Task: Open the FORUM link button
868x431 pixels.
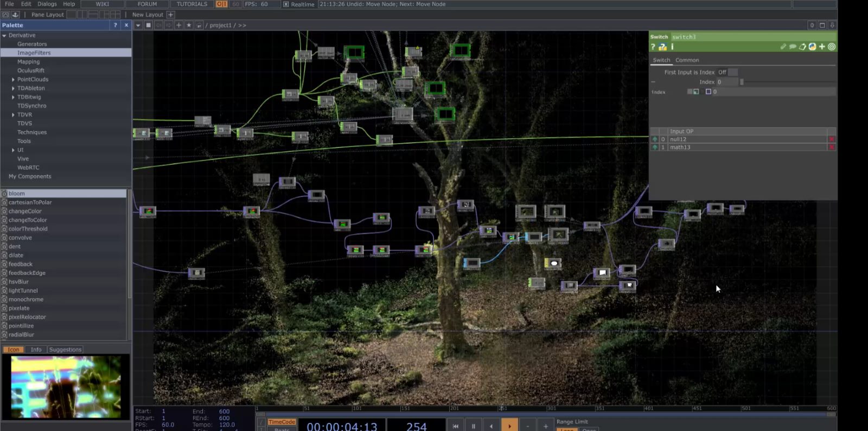Action: tap(147, 4)
